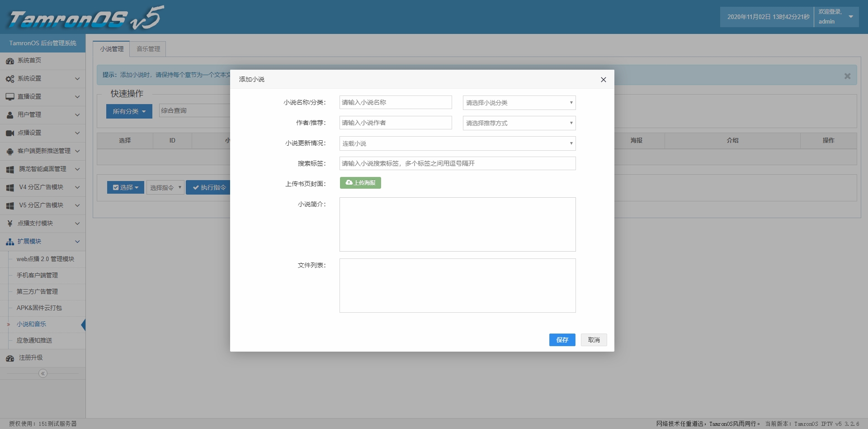Select 小说和音乐 in sidebar

tap(31, 324)
